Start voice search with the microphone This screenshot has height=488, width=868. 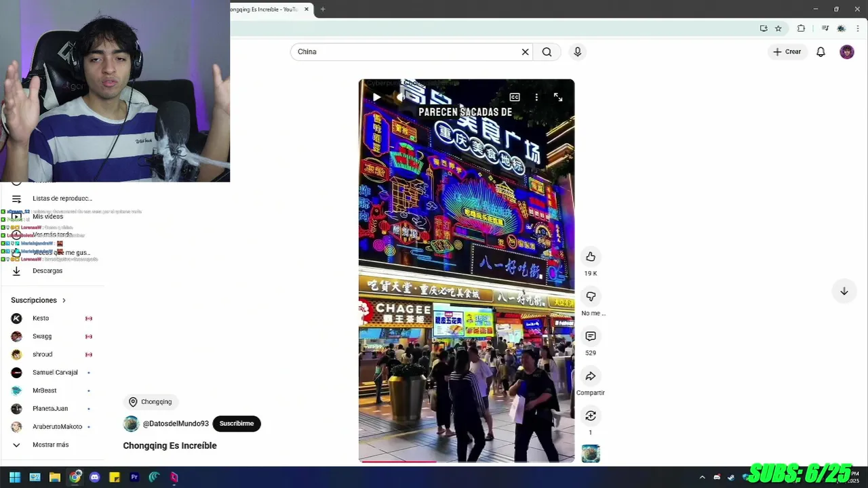[578, 52]
